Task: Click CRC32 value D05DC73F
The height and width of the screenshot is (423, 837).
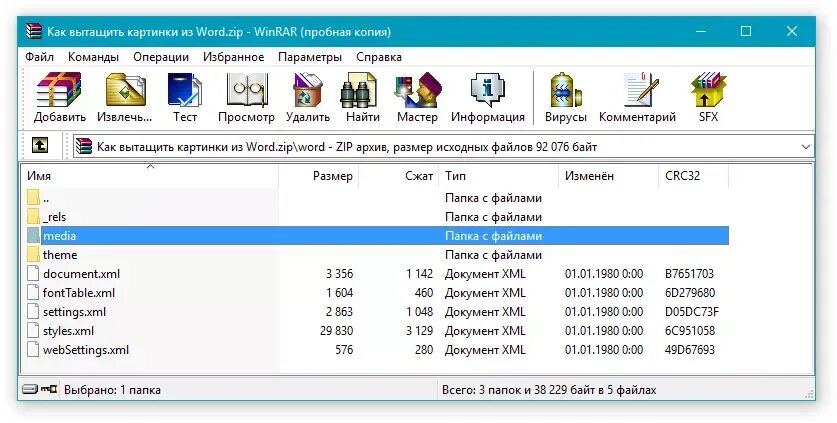Action: (x=691, y=312)
